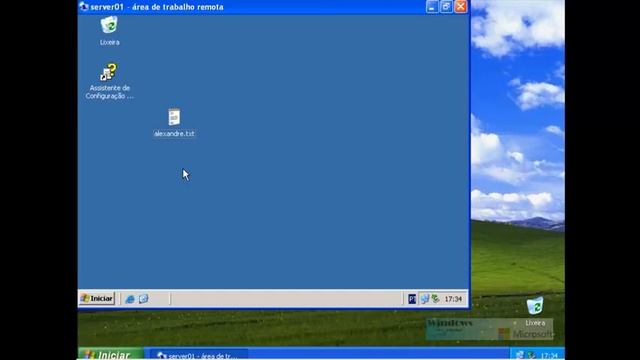This screenshot has width=640, height=360.
Task: Click the network computers tray icon in remote taskbar
Action: point(424,299)
